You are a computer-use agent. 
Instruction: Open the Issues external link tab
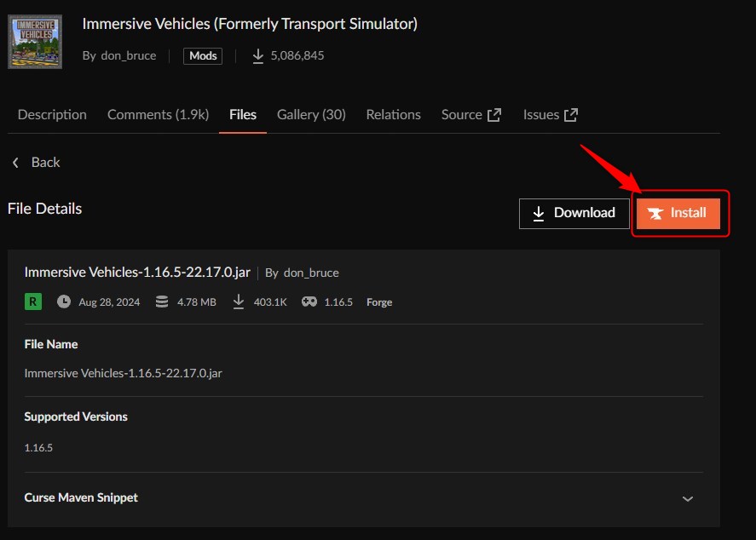coord(550,115)
